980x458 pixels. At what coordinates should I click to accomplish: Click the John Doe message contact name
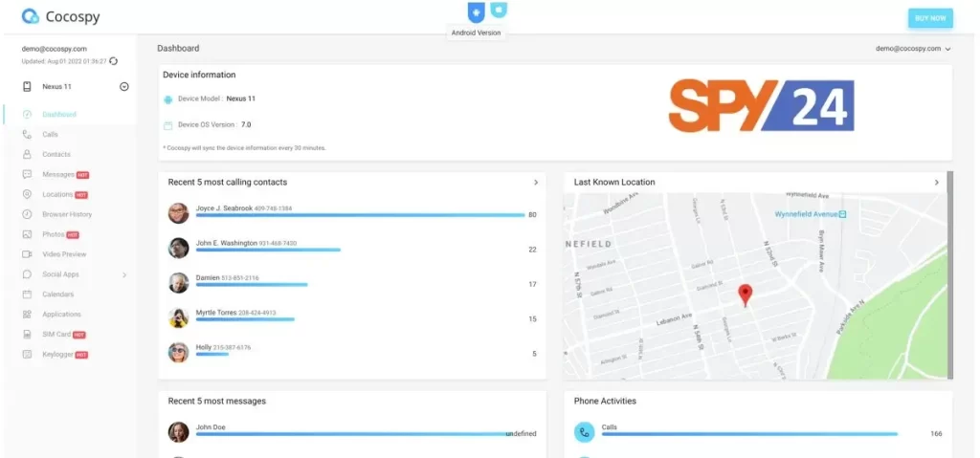point(211,427)
